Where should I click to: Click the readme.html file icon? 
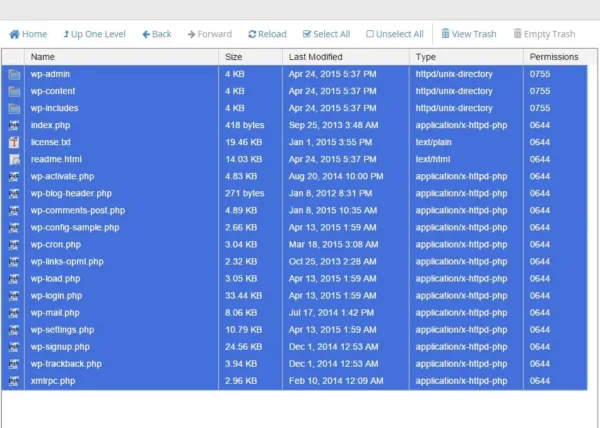tap(14, 159)
